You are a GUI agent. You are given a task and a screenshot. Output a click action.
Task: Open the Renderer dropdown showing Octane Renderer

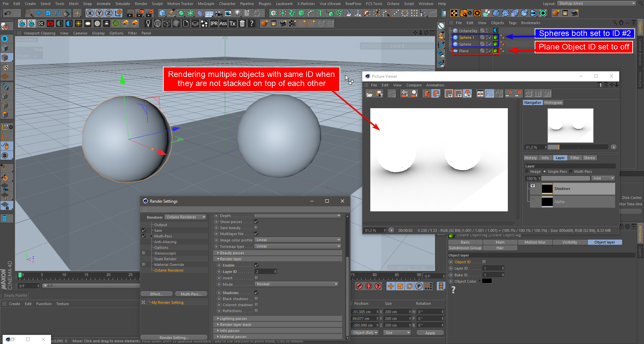click(x=185, y=217)
